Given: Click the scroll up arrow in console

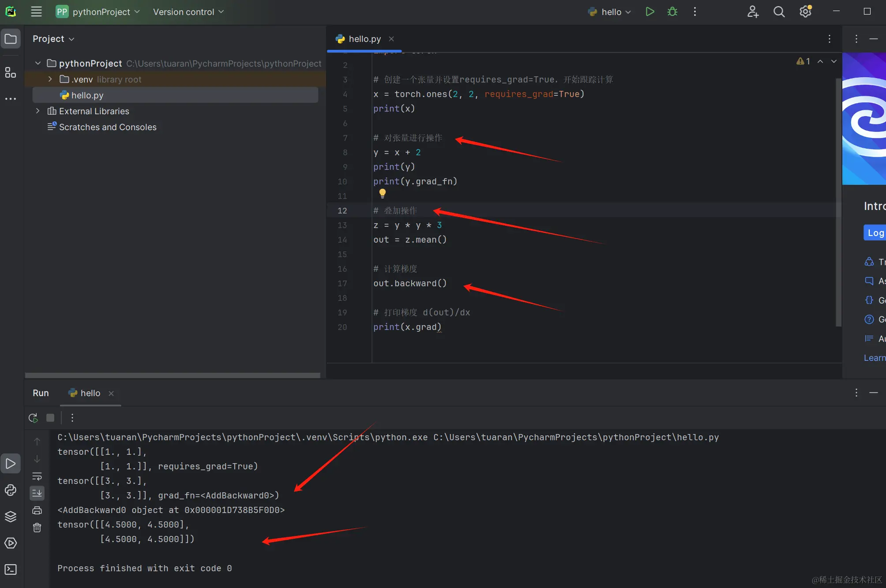Looking at the screenshot, I should pyautogui.click(x=37, y=442).
